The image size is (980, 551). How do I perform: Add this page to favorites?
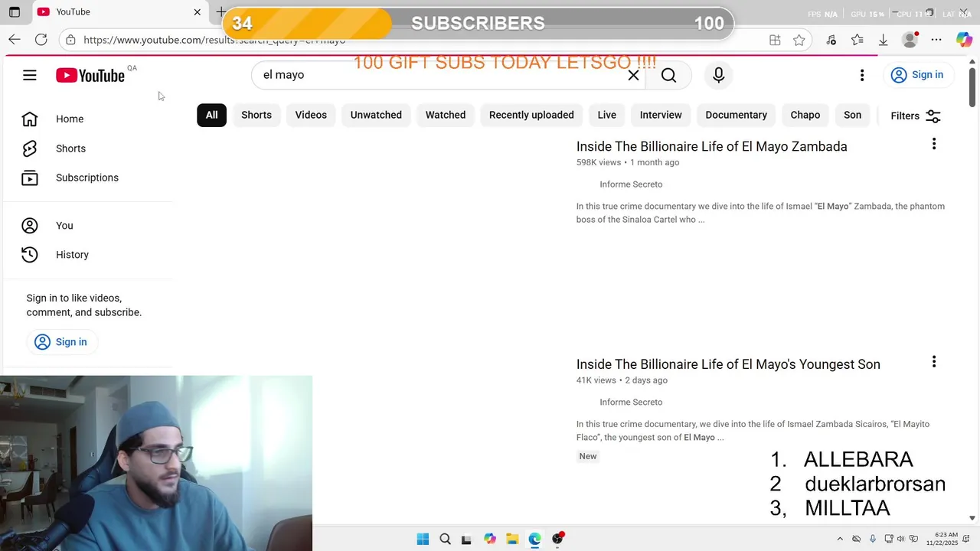tap(799, 40)
